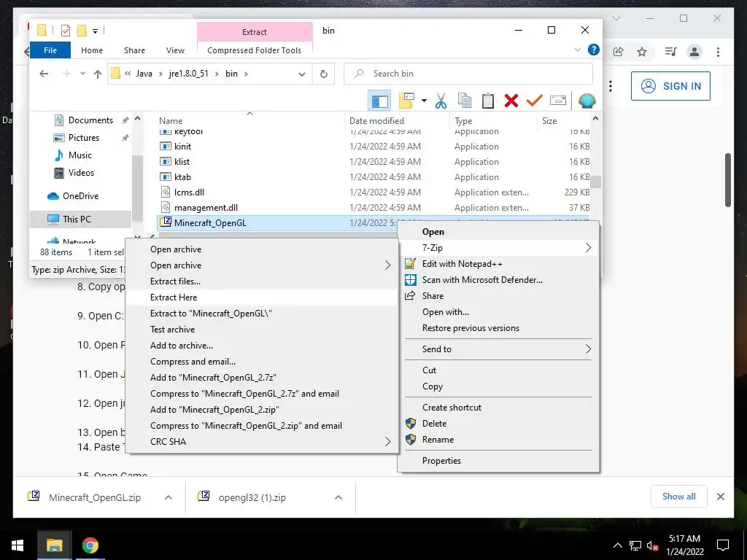This screenshot has height=560, width=747.
Task: Click Chrome share page icon
Action: (619, 52)
